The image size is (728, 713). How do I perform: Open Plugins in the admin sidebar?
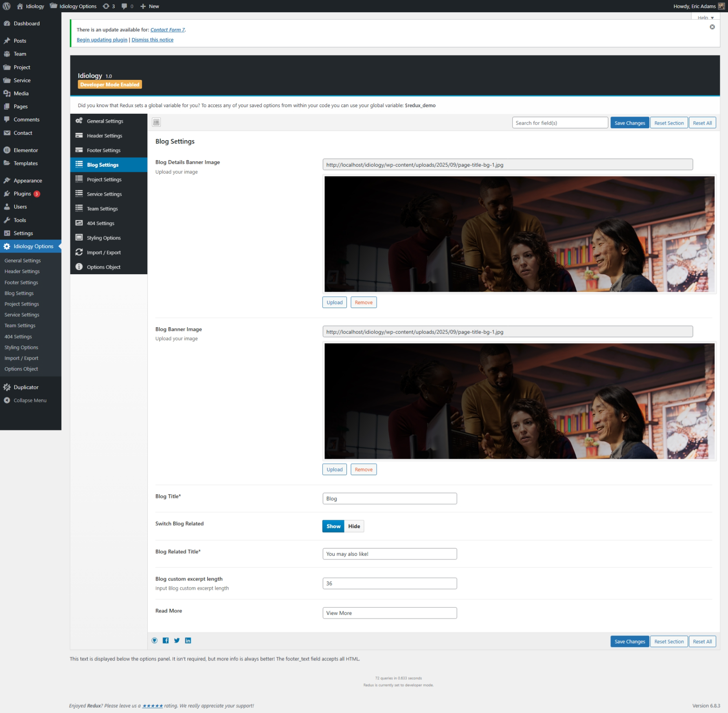point(22,194)
